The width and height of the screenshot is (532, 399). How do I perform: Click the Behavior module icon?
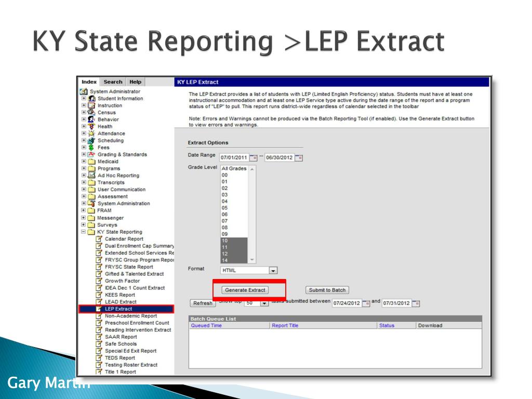[x=91, y=119]
